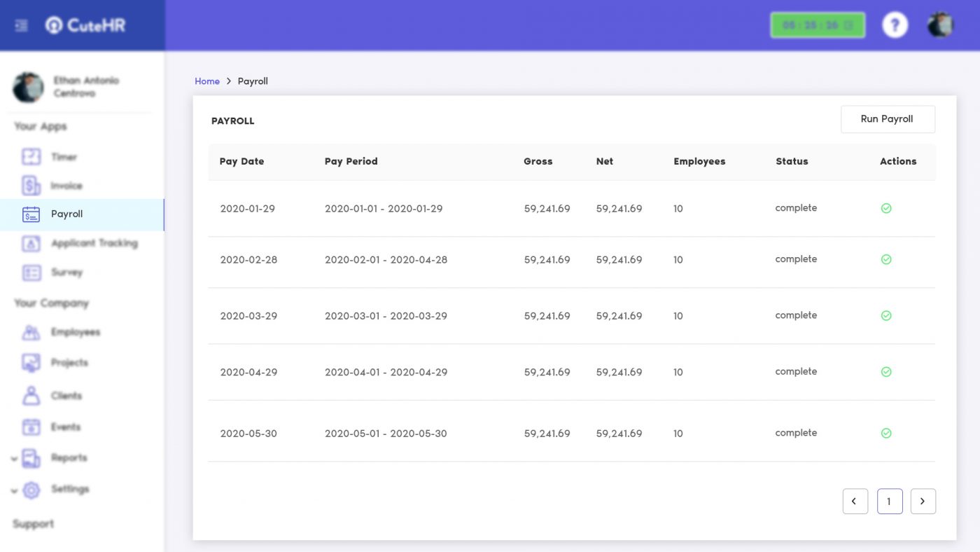
Task: Click the Payroll calendar icon in sidebar
Action: tap(31, 214)
